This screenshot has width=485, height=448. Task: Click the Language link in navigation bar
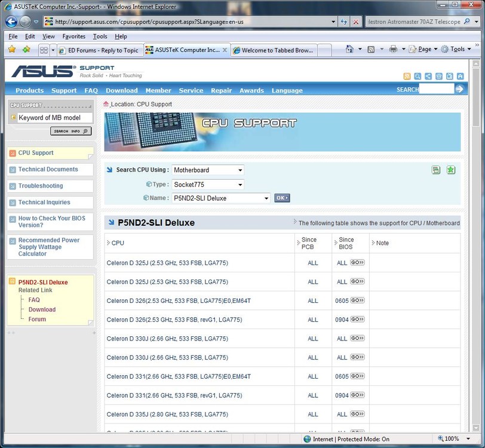pos(287,90)
